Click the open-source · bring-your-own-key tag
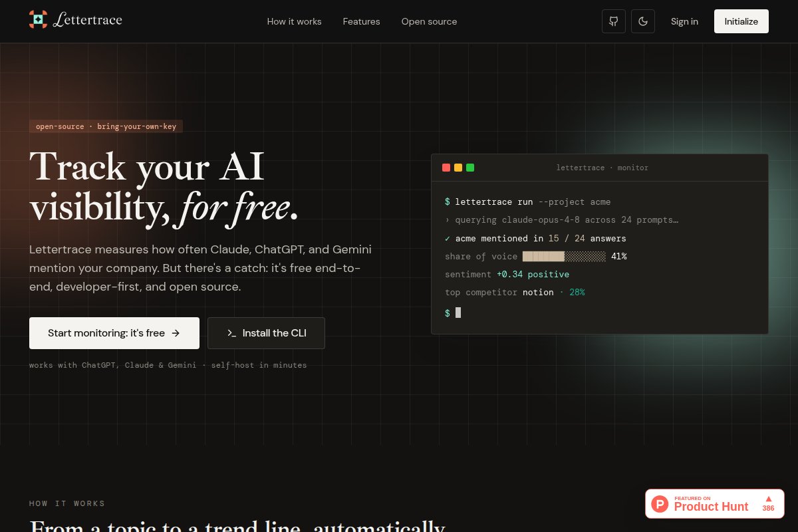 coord(106,126)
